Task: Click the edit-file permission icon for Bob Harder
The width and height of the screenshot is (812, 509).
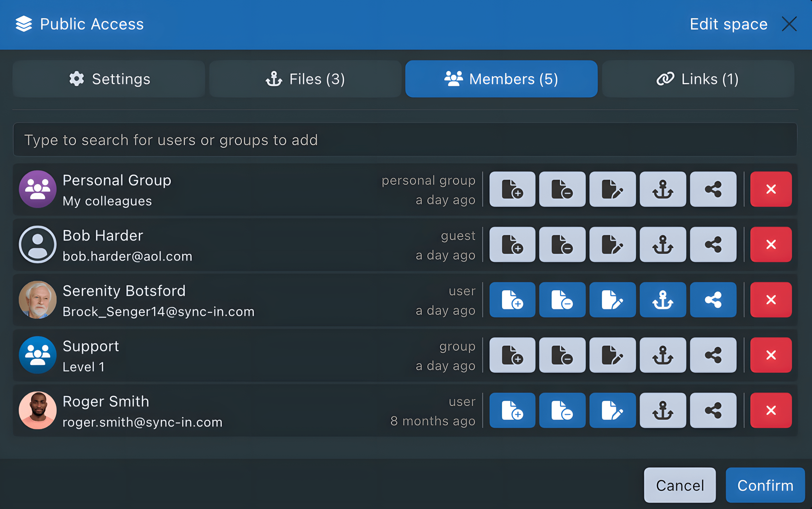Action: tap(612, 245)
